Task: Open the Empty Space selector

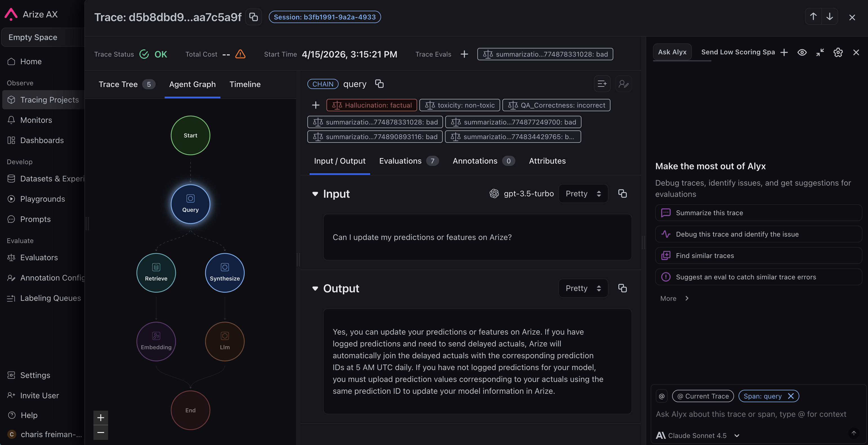Action: pos(42,37)
